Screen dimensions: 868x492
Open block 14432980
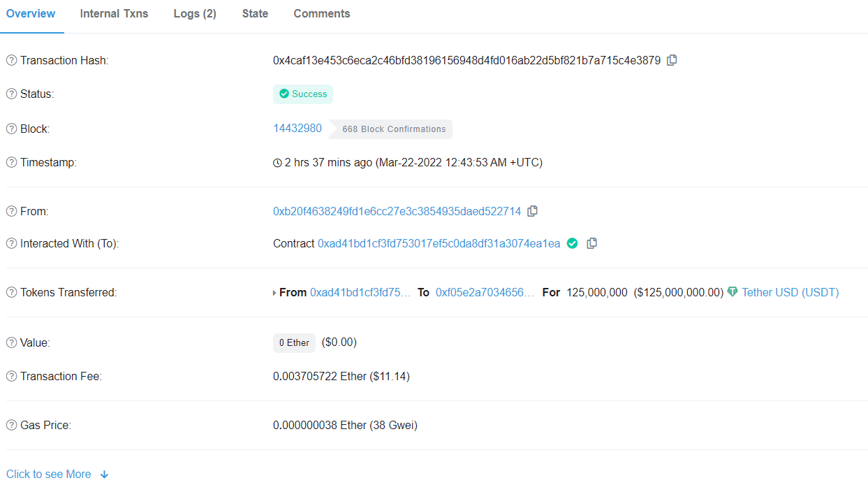tap(298, 128)
